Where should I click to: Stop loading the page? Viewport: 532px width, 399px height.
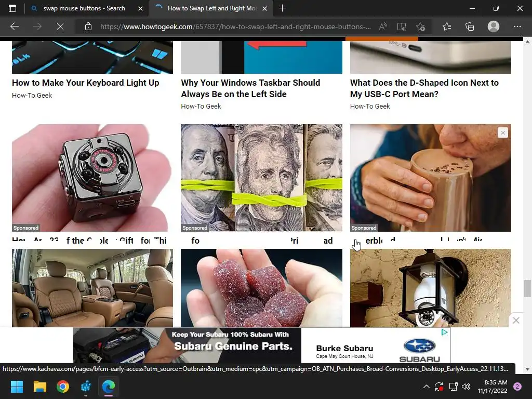(x=60, y=26)
